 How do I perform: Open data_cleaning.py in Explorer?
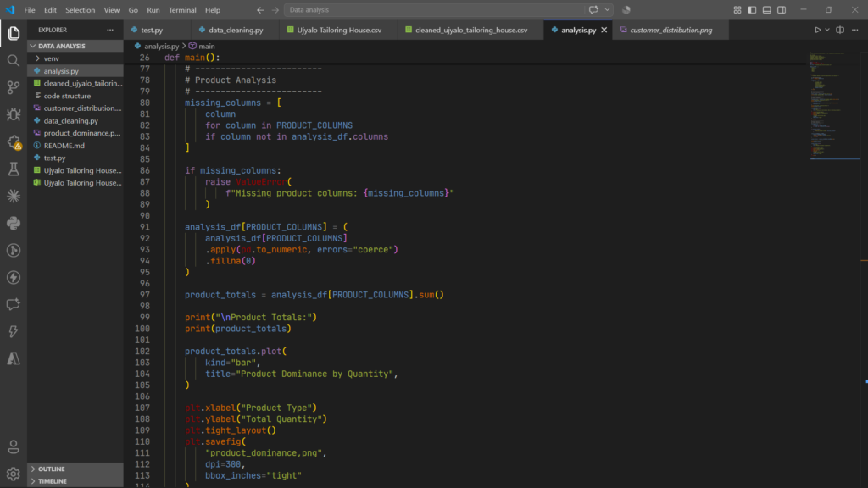coord(75,120)
